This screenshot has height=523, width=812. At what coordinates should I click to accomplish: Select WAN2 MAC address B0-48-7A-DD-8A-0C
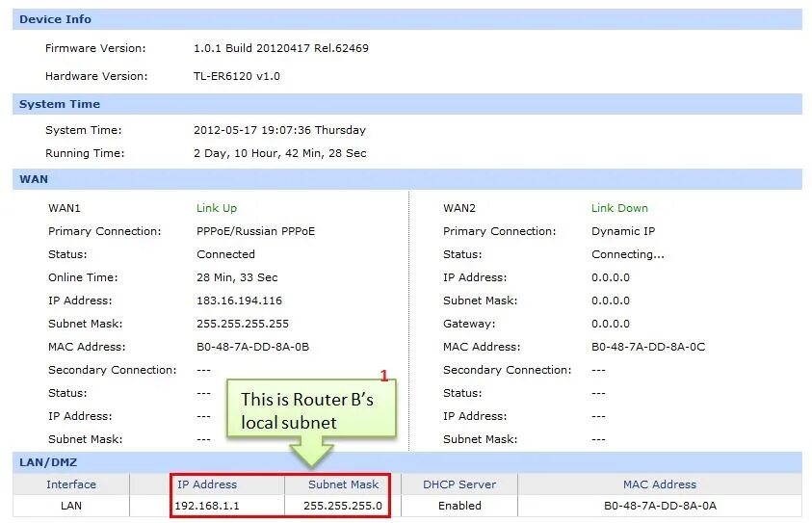pos(648,347)
